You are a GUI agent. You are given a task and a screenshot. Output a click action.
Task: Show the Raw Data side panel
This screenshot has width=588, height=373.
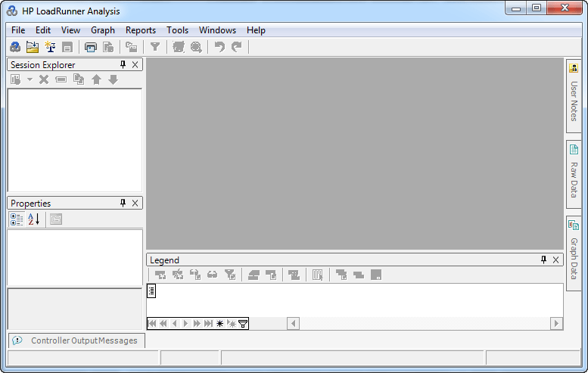click(574, 174)
